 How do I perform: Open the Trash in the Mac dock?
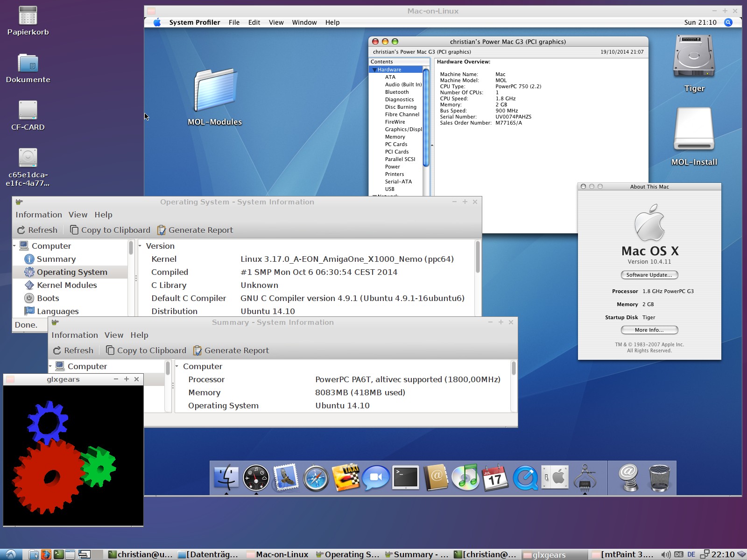pyautogui.click(x=659, y=478)
